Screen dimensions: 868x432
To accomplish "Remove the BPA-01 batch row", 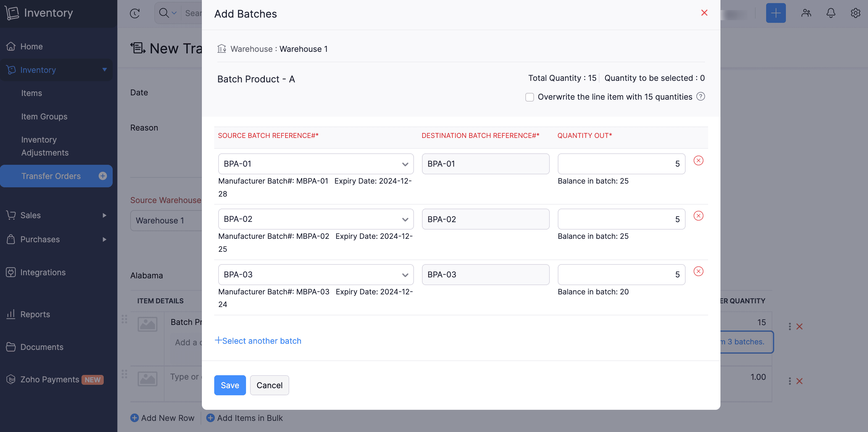I will click(698, 160).
